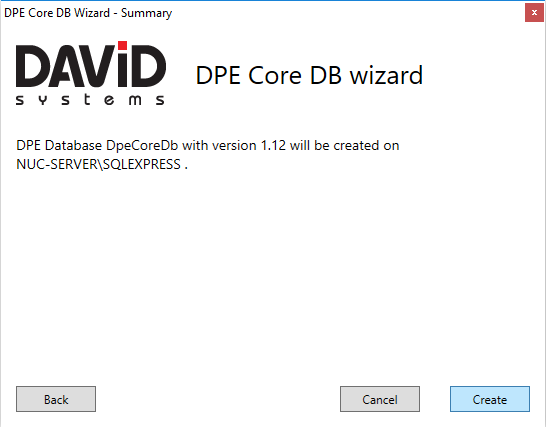Click the DAVID systems logo

91,73
